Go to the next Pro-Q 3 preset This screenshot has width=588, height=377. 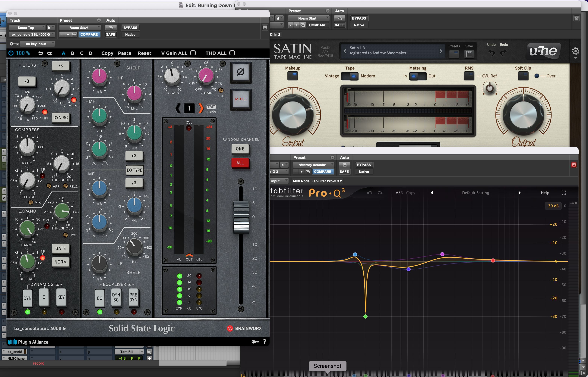point(519,193)
